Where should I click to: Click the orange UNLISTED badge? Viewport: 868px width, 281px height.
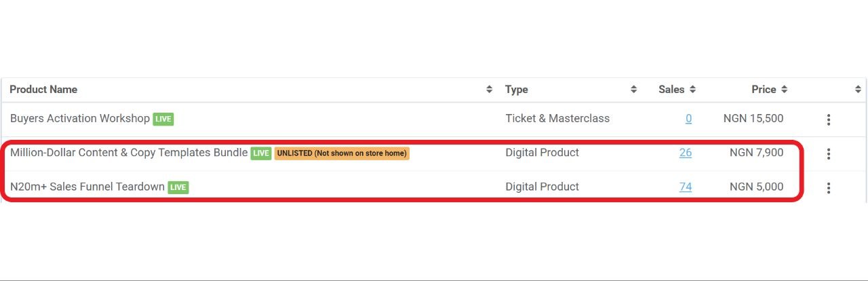pos(342,153)
